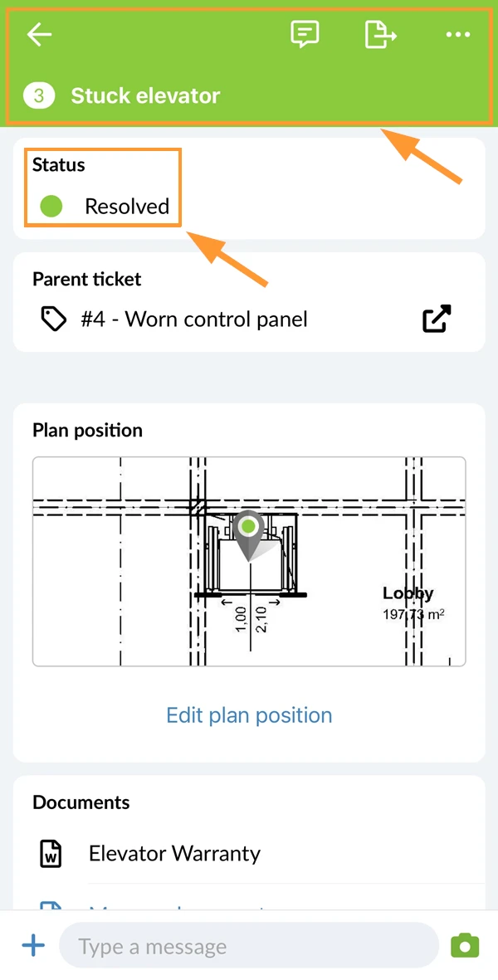This screenshot has height=980, width=498.
Task: Tap the back arrow in header
Action: (x=39, y=34)
